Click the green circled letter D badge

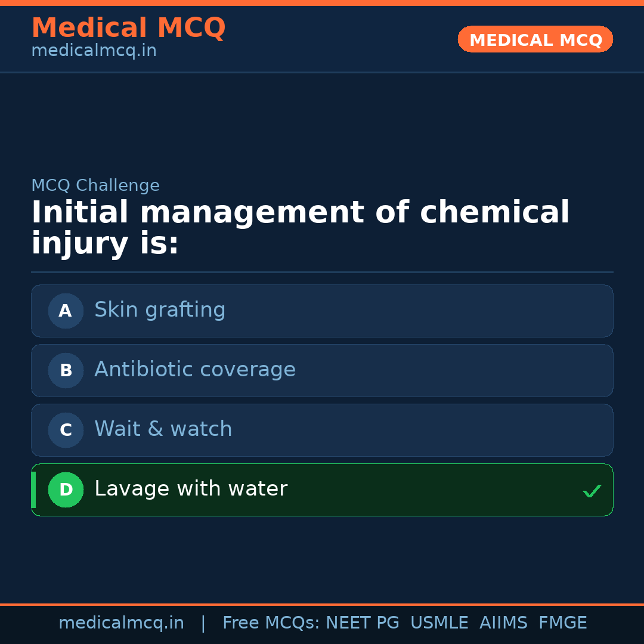pos(66,490)
